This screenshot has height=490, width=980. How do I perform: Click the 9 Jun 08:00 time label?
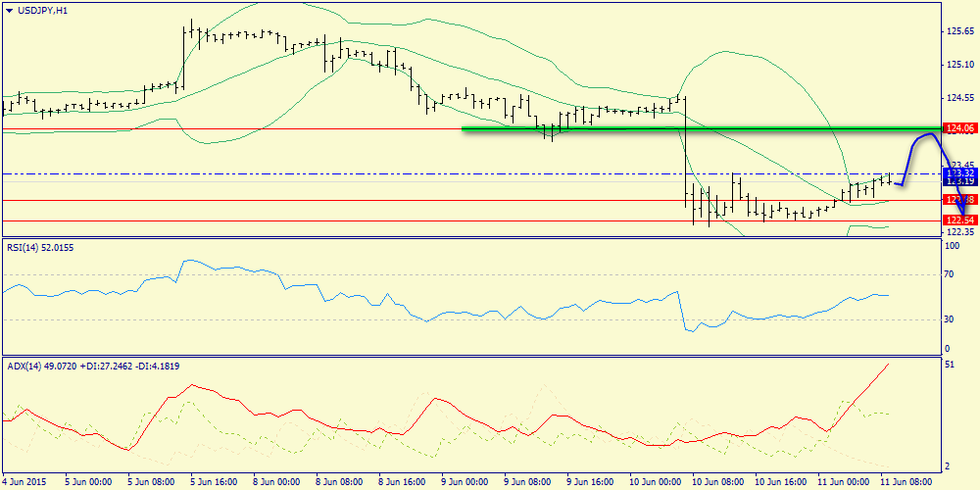point(527,482)
